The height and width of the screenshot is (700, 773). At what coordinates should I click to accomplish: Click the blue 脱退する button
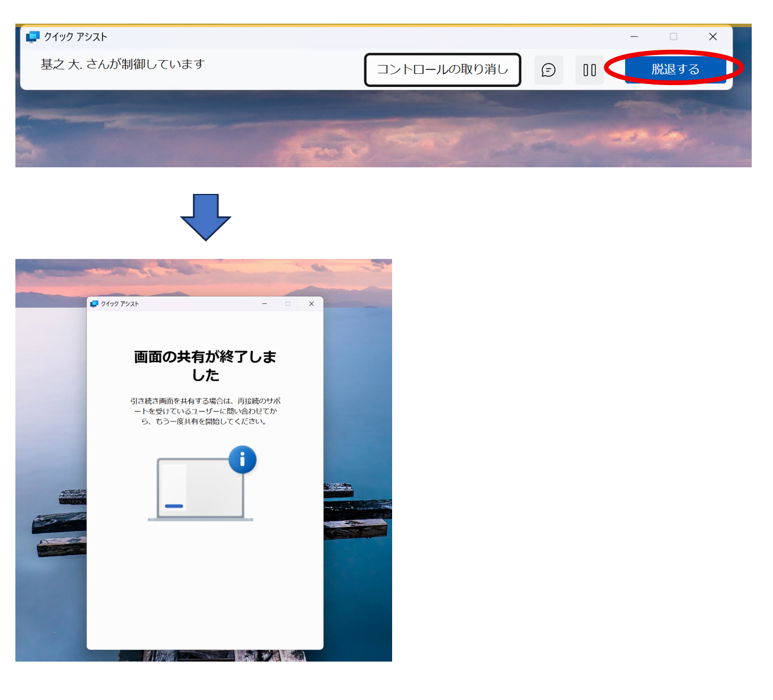click(675, 69)
